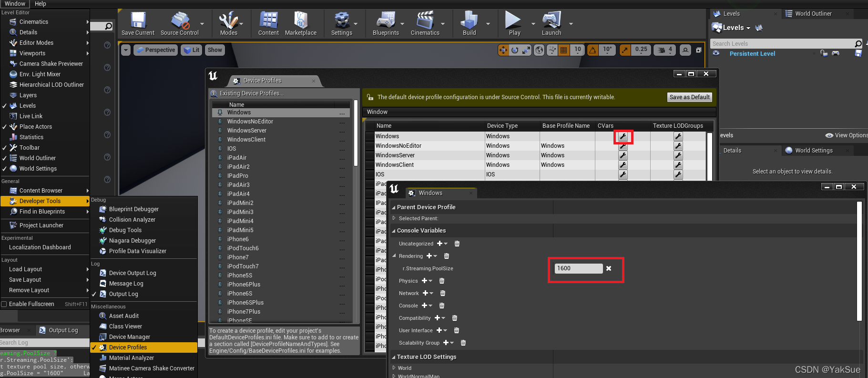This screenshot has width=868, height=378.
Task: Open the Content browser toolbar icon
Action: tap(268, 23)
